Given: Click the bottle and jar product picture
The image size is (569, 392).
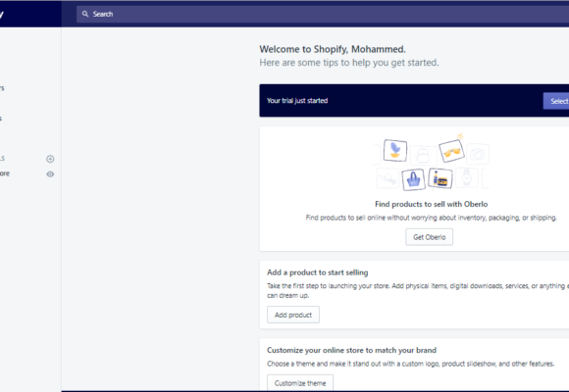Looking at the screenshot, I should [x=440, y=178].
